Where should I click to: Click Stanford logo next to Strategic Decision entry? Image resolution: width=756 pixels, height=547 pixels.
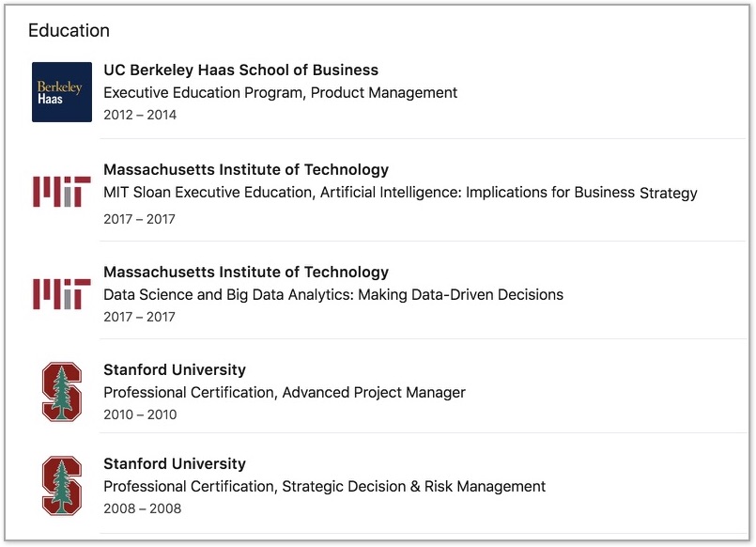pos(62,486)
